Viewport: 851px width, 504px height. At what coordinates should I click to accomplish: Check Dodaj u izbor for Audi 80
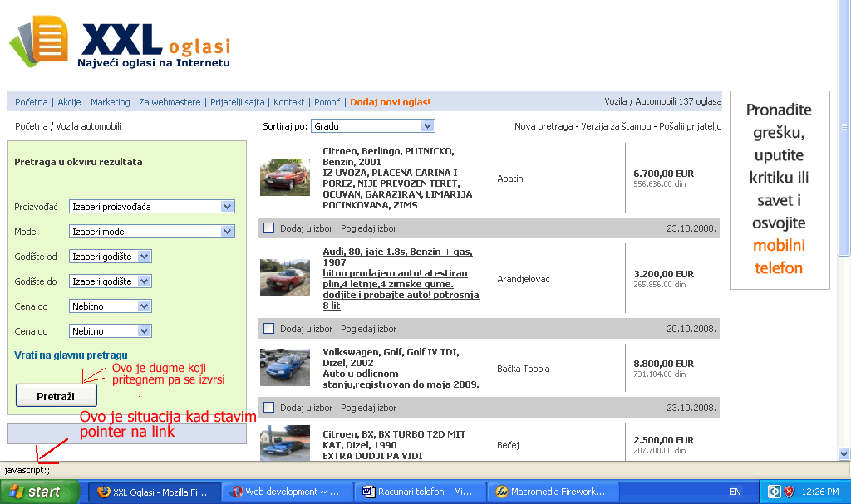click(x=268, y=329)
